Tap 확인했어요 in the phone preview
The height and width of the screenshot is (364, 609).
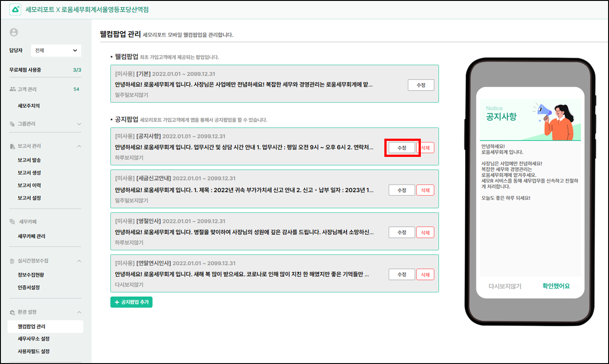point(556,286)
